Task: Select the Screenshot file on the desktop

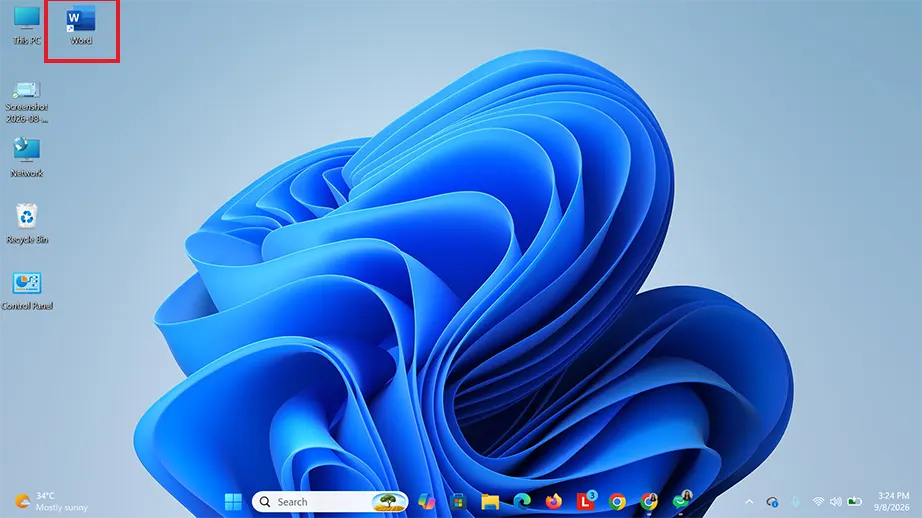Action: pyautogui.click(x=27, y=103)
